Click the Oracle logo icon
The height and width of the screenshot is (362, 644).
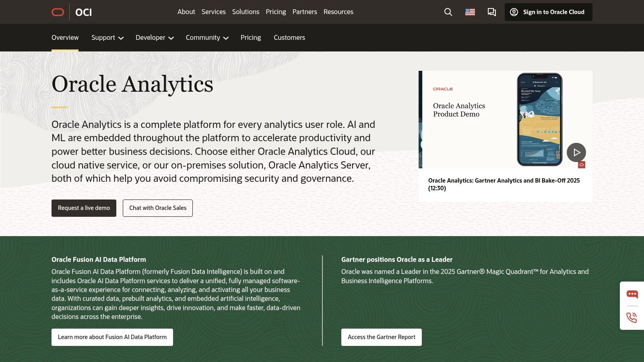pyautogui.click(x=58, y=12)
